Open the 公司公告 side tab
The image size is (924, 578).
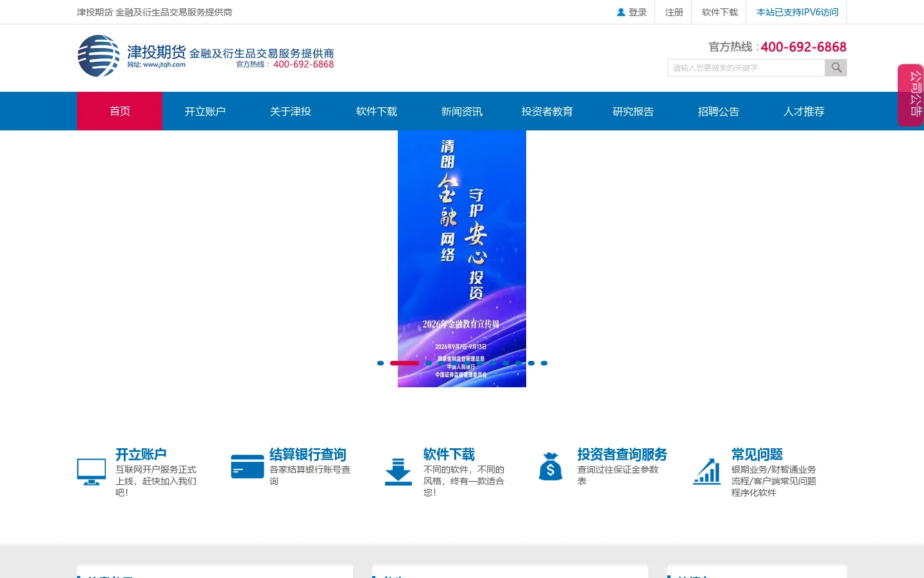911,95
